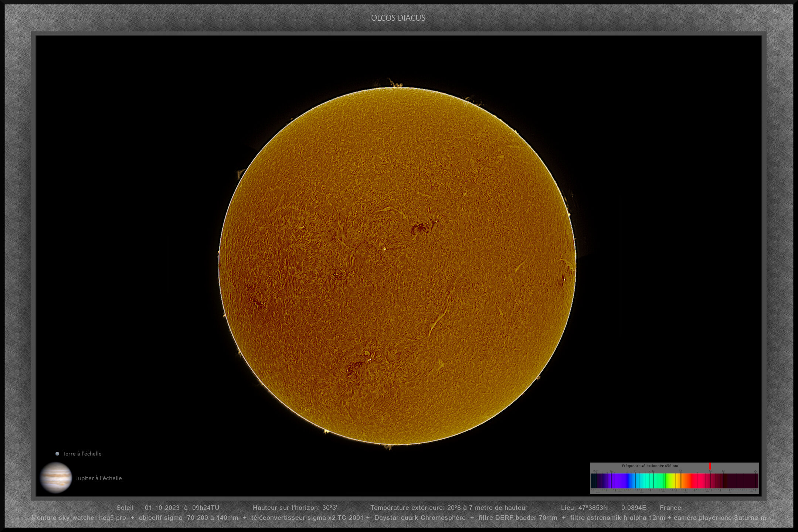This screenshot has height=532, width=798.
Task: Click the bright white flare point near the disk center
Action: click(x=384, y=249)
